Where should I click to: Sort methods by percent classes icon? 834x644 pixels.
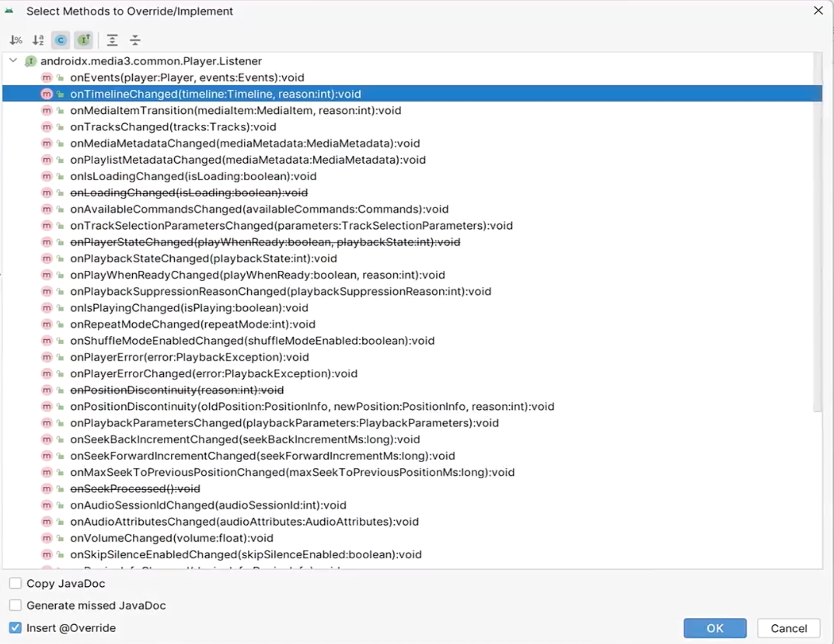pyautogui.click(x=16, y=40)
